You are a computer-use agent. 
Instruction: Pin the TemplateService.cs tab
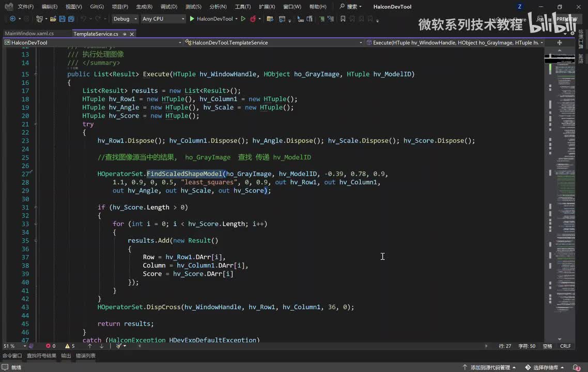(125, 34)
